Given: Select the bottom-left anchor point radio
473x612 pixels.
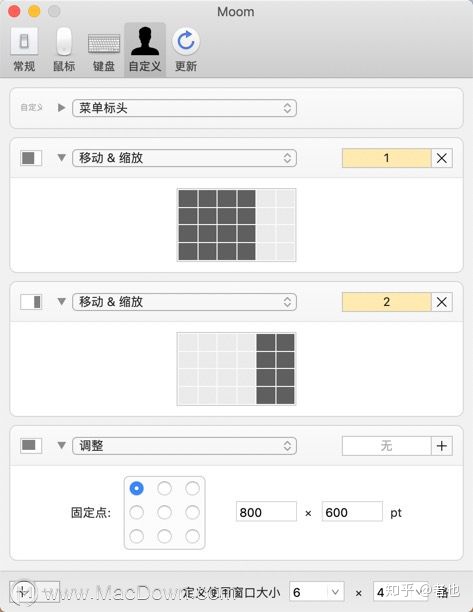Looking at the screenshot, I should coord(137,536).
